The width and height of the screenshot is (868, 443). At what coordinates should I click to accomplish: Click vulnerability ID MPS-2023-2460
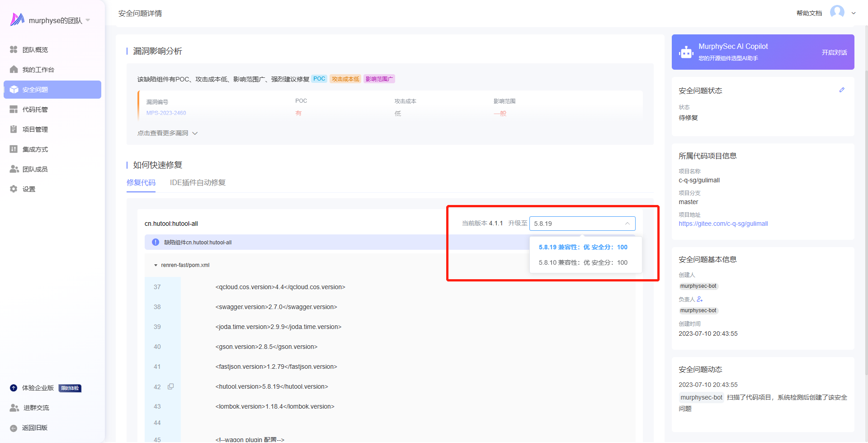166,113
